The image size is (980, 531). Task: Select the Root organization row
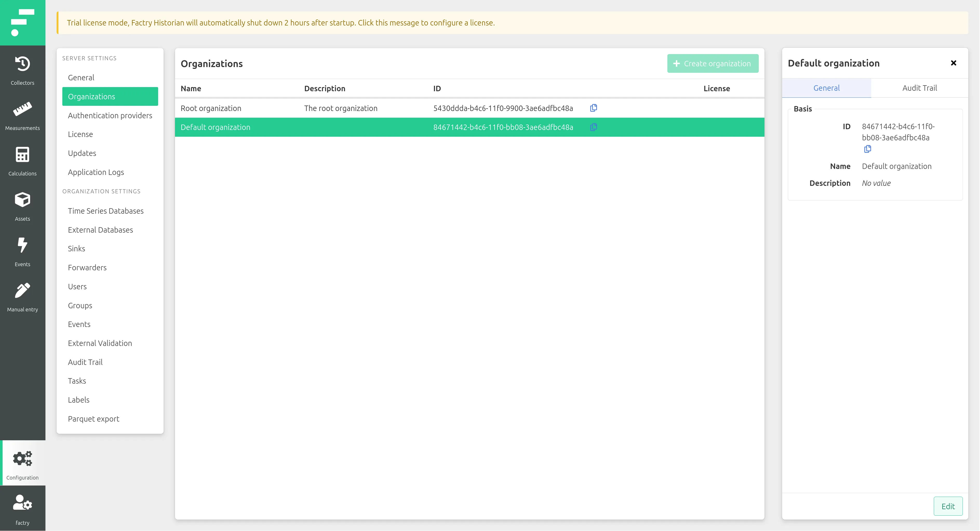click(x=469, y=108)
